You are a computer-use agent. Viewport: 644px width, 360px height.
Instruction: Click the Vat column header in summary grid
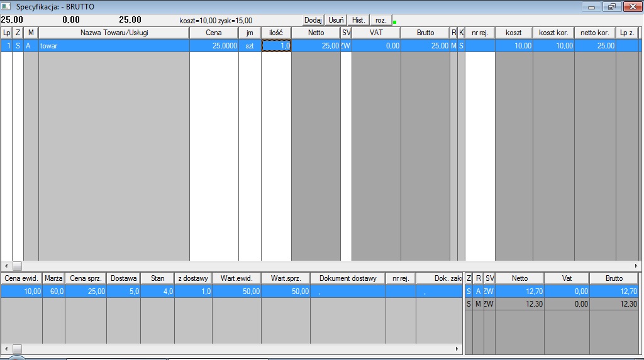pos(566,278)
